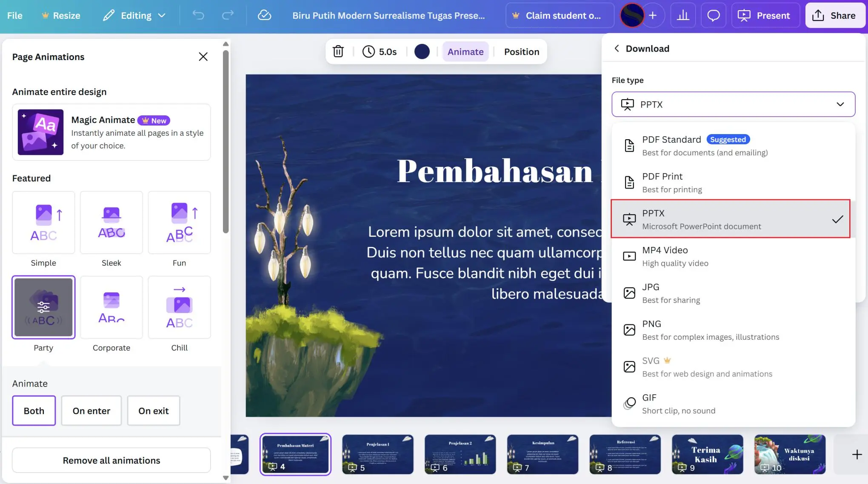This screenshot has height=484, width=868.
Task: Click the Redo icon in the top toolbar
Action: 228,15
